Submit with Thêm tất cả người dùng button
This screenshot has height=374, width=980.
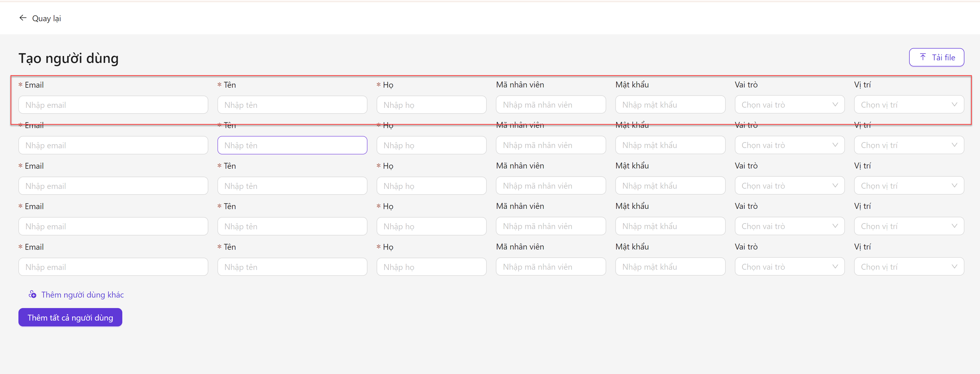(70, 317)
